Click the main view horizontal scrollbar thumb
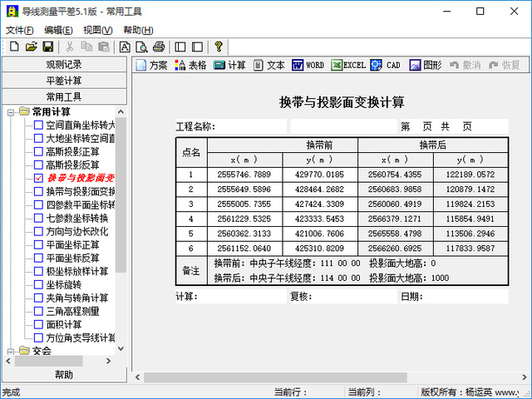Viewport: 532px width, 399px height. (275, 377)
